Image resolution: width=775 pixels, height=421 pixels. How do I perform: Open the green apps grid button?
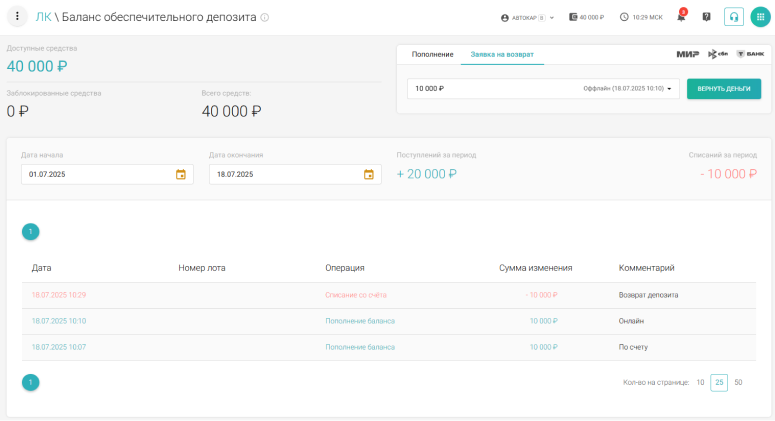(760, 17)
